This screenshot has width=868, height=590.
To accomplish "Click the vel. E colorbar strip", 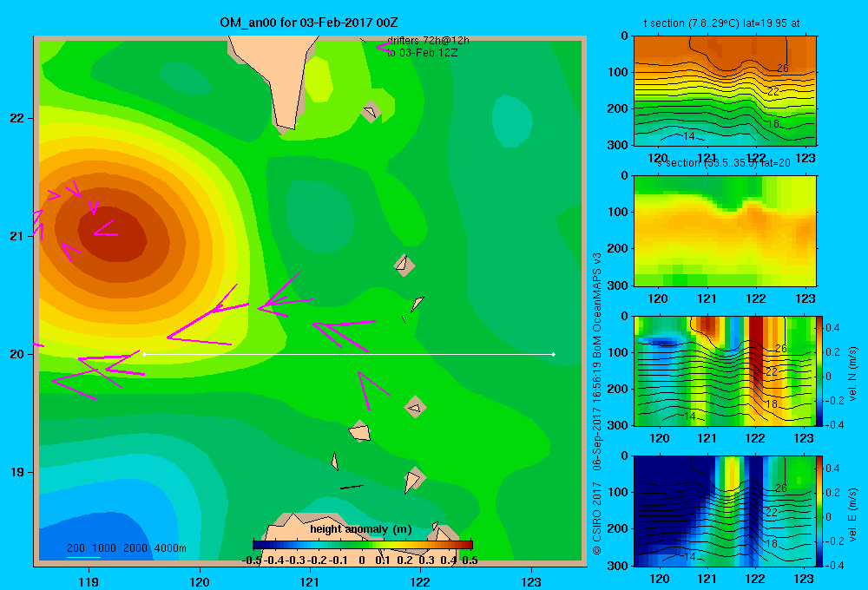I will coord(820,511).
